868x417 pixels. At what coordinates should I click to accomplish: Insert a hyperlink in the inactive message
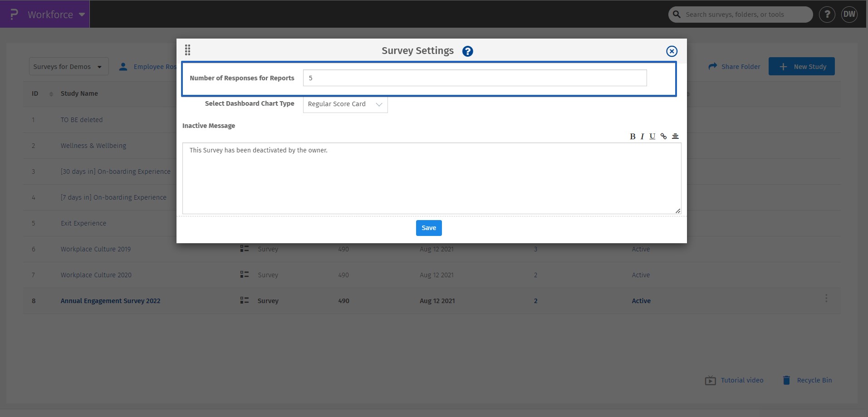click(664, 136)
